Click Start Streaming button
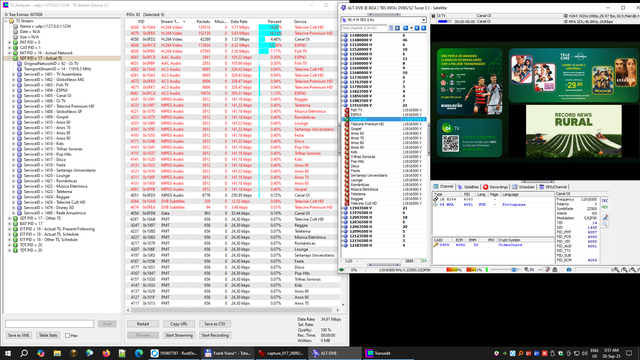 click(x=179, y=335)
